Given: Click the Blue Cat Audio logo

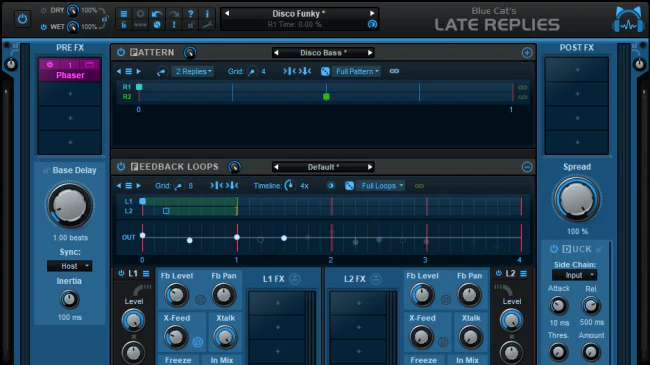Looking at the screenshot, I should pyautogui.click(x=628, y=19).
